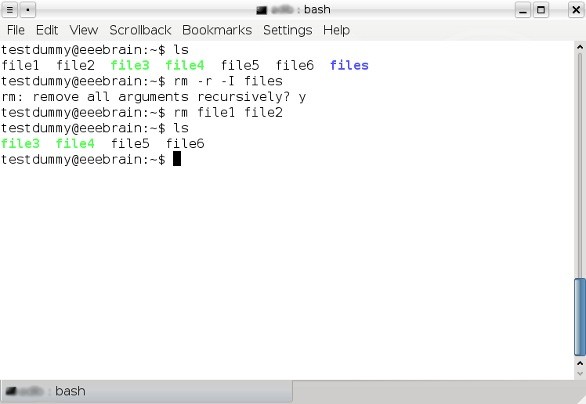Minimize the Konsole window
586x404 pixels.
[523, 10]
